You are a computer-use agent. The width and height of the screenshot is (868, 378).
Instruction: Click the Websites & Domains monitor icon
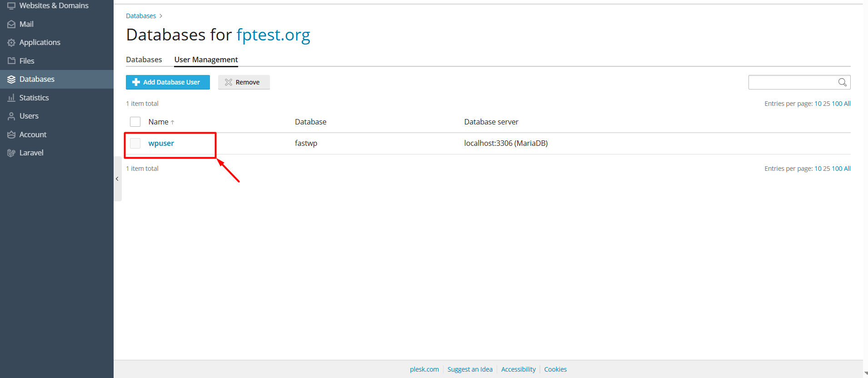[11, 5]
